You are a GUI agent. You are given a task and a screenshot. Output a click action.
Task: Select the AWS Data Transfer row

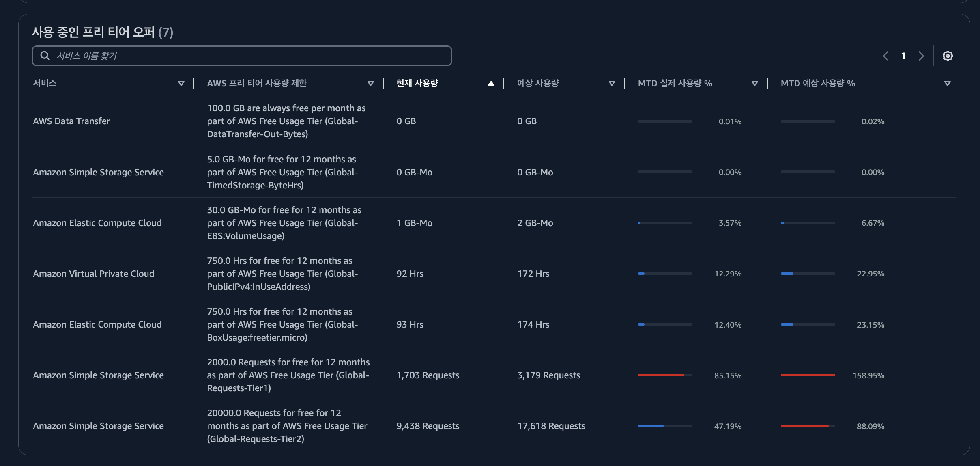point(494,121)
